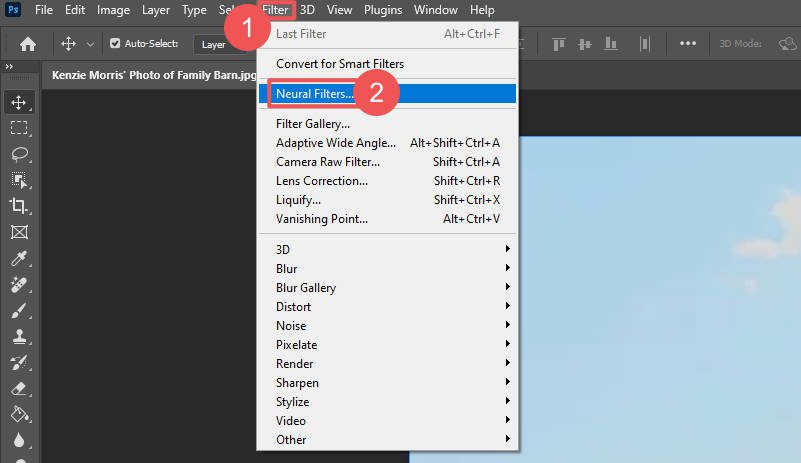Viewport: 801px width, 463px height.
Task: Choose Vanishing Point... menu item
Action: pos(387,219)
